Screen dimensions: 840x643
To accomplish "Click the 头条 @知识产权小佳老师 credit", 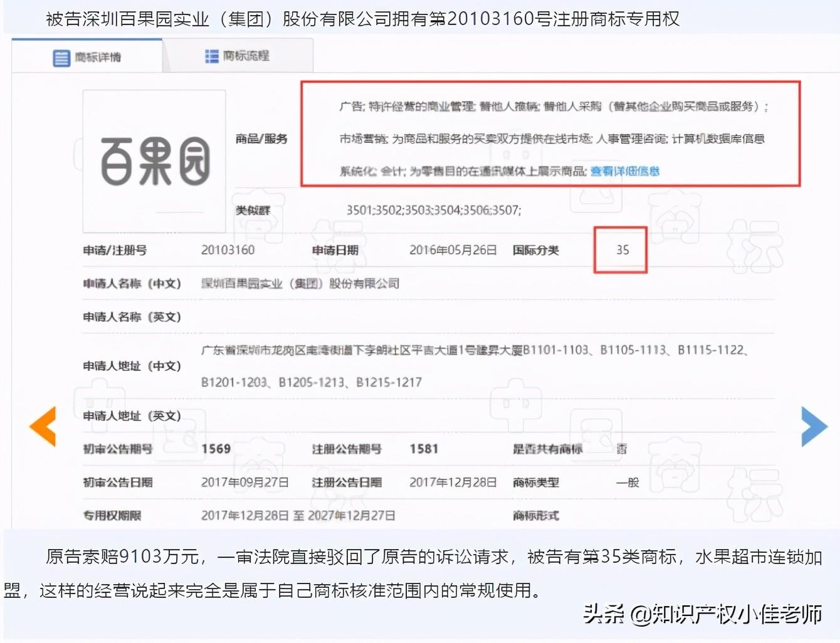I will click(702, 614).
